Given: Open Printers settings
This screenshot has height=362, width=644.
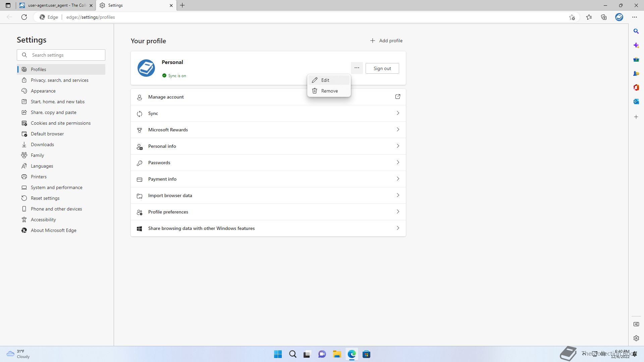Looking at the screenshot, I should pos(61,177).
